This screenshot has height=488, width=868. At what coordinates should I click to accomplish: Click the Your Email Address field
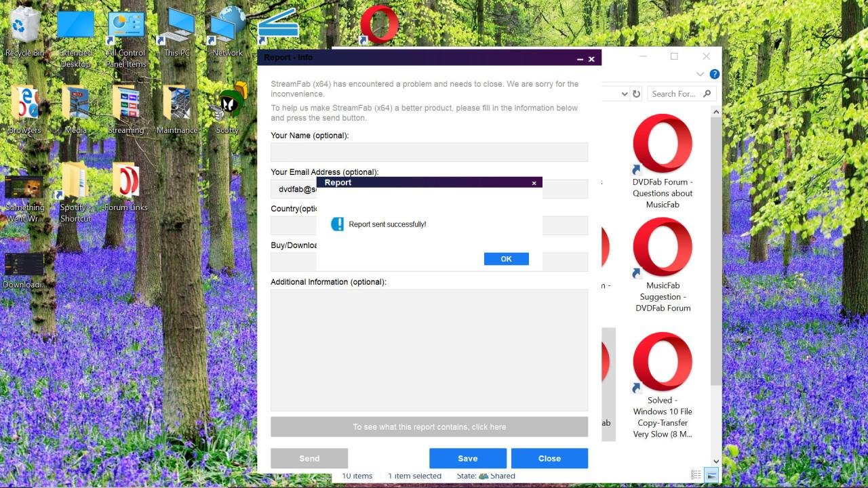pyautogui.click(x=429, y=188)
